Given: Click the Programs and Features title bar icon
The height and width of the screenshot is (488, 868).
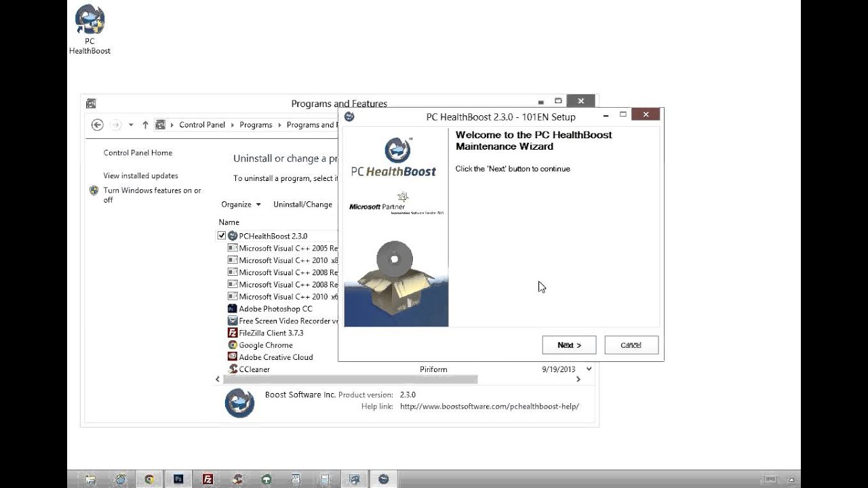Looking at the screenshot, I should pyautogui.click(x=91, y=104).
